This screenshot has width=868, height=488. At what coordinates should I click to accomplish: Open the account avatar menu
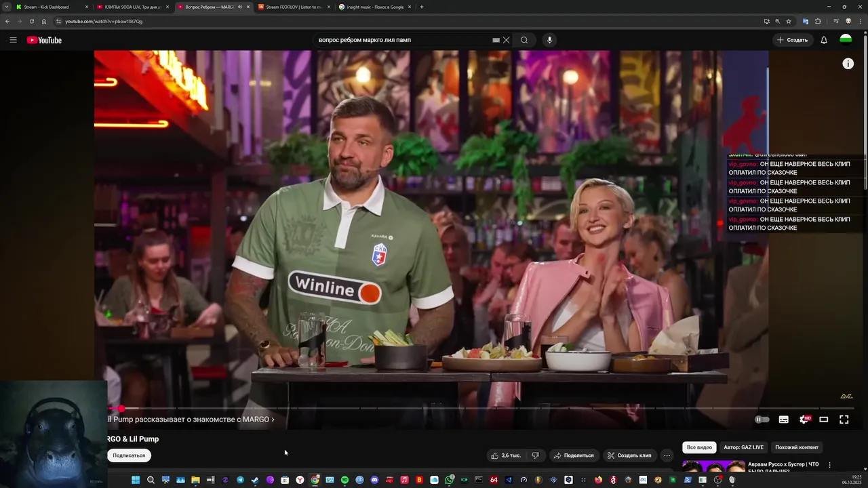846,40
